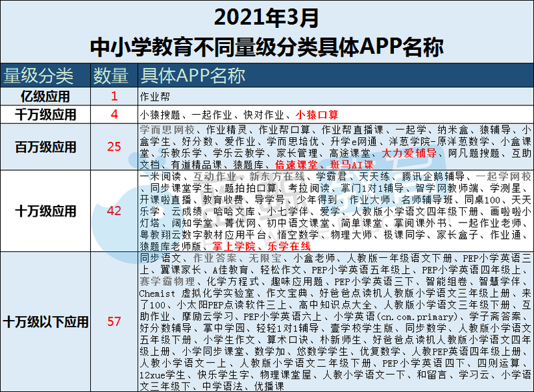The height and width of the screenshot is (392, 534).
Task: Select the "百万级应用" row label
Action: [x=45, y=147]
